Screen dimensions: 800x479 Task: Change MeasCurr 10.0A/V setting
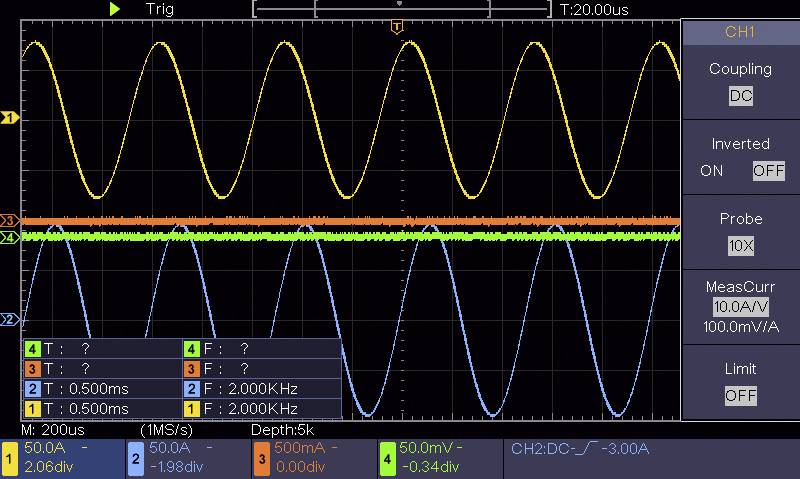click(740, 307)
